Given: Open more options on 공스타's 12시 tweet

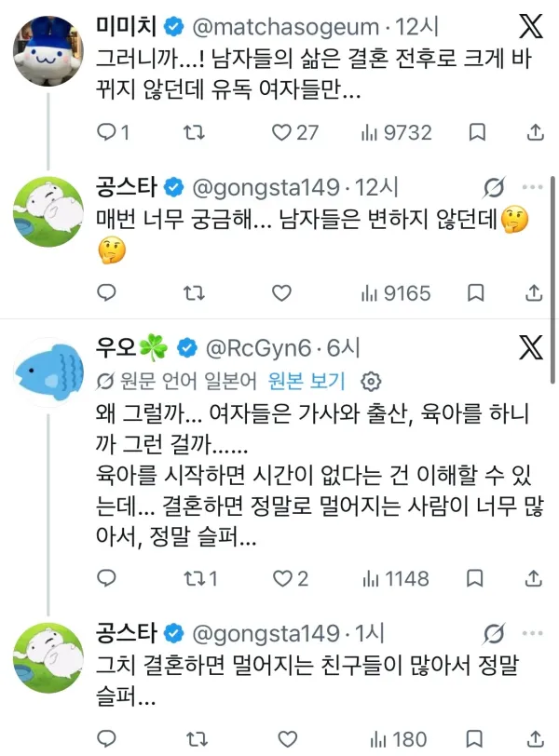Looking at the screenshot, I should 533,187.
